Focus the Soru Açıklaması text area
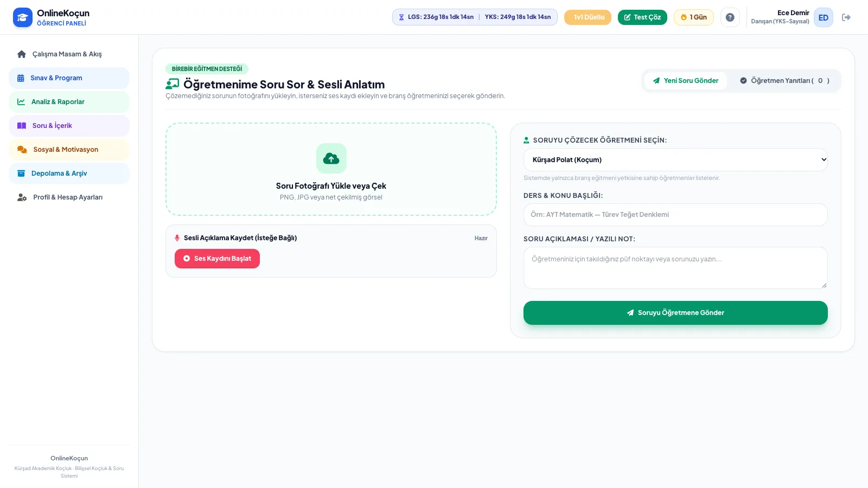Screen dimensions: 868x488 point(675,268)
